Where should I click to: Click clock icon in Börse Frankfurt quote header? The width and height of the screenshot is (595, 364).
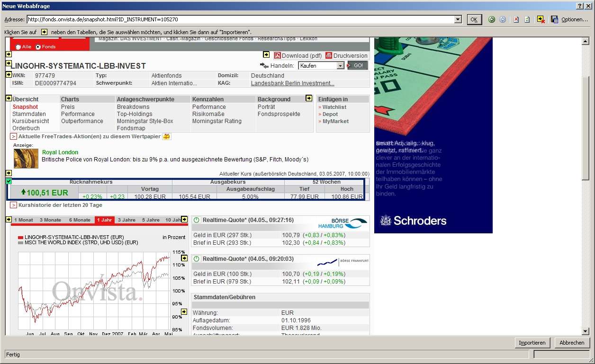coord(197,259)
